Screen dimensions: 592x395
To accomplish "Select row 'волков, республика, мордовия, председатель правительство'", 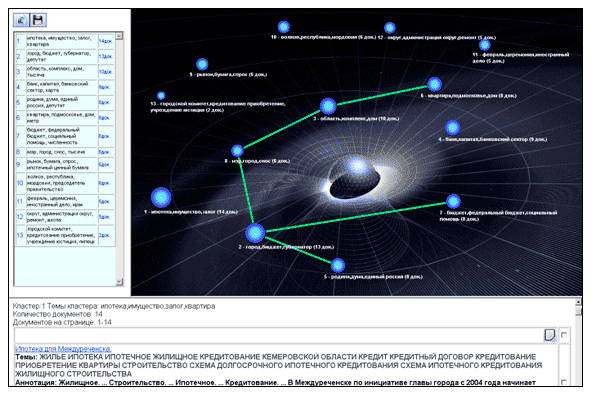I will point(65,183).
